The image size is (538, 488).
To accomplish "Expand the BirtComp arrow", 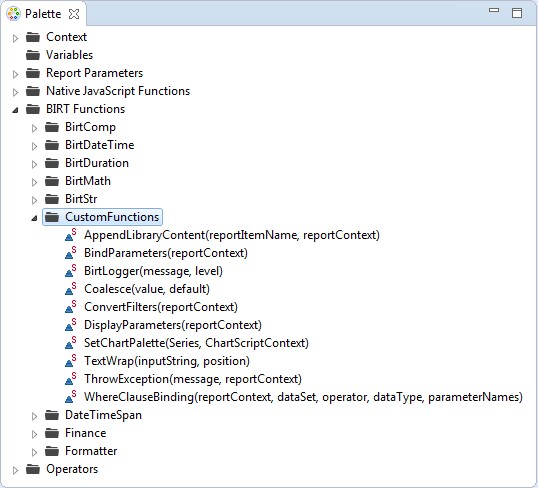I will [x=34, y=128].
